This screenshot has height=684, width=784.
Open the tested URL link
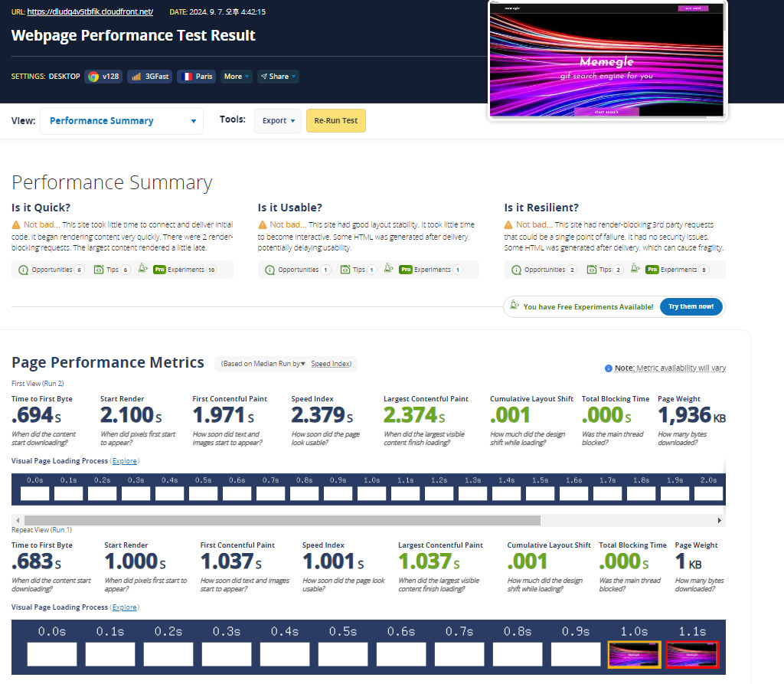pos(90,11)
